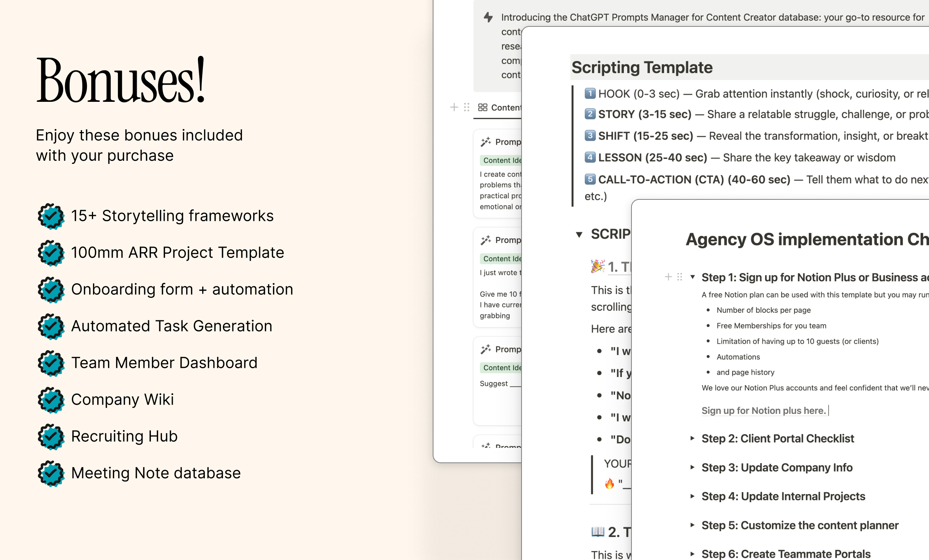
Task: Open the Sign up for Notion plus link
Action: (763, 411)
